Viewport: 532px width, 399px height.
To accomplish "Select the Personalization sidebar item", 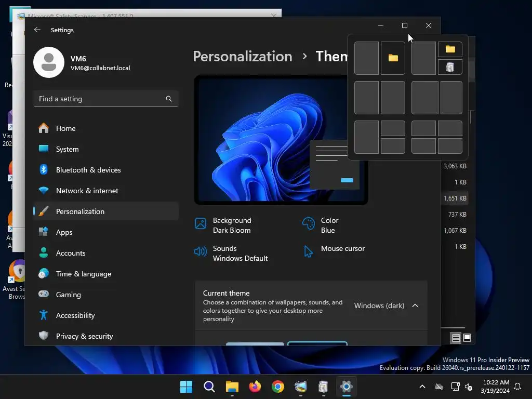I will point(106,211).
